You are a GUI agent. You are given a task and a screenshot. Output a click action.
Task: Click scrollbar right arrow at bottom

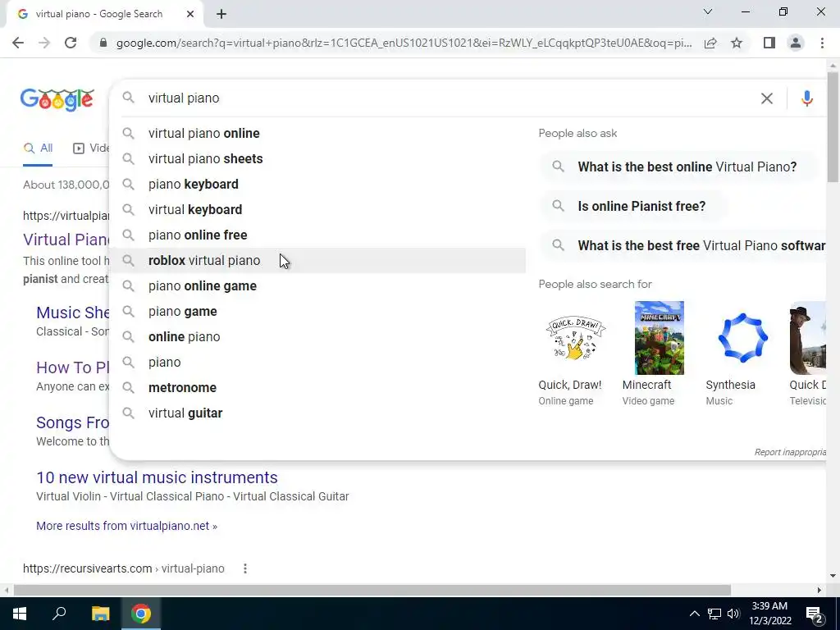pos(819,590)
